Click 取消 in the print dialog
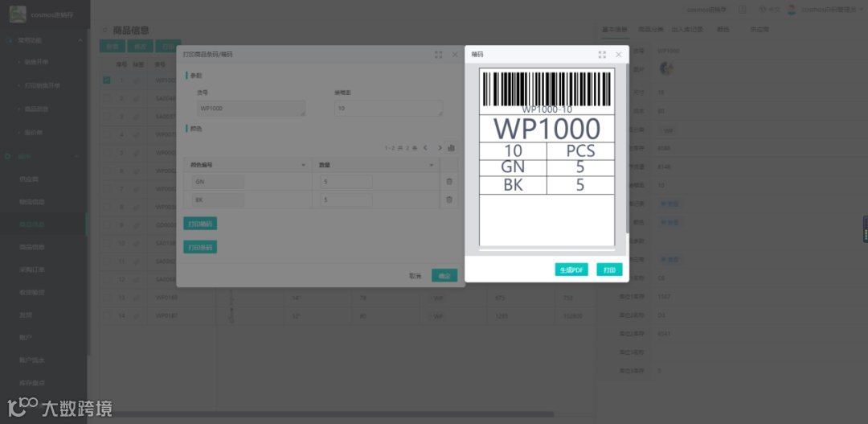This screenshot has height=424, width=868. (416, 276)
